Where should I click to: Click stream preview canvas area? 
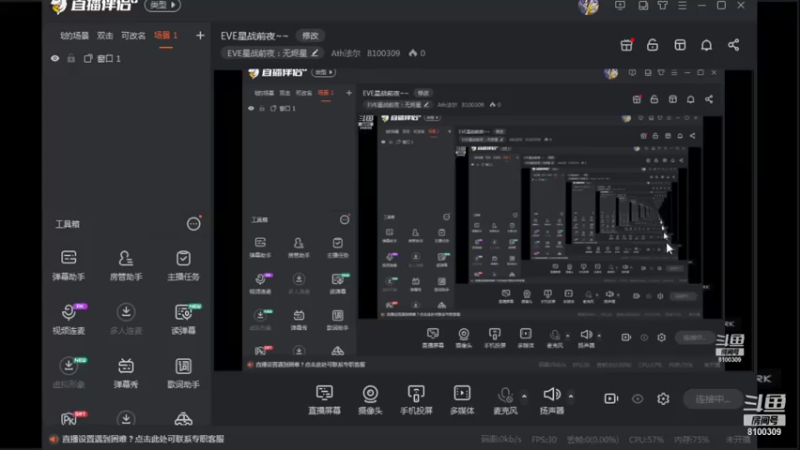tap(483, 220)
